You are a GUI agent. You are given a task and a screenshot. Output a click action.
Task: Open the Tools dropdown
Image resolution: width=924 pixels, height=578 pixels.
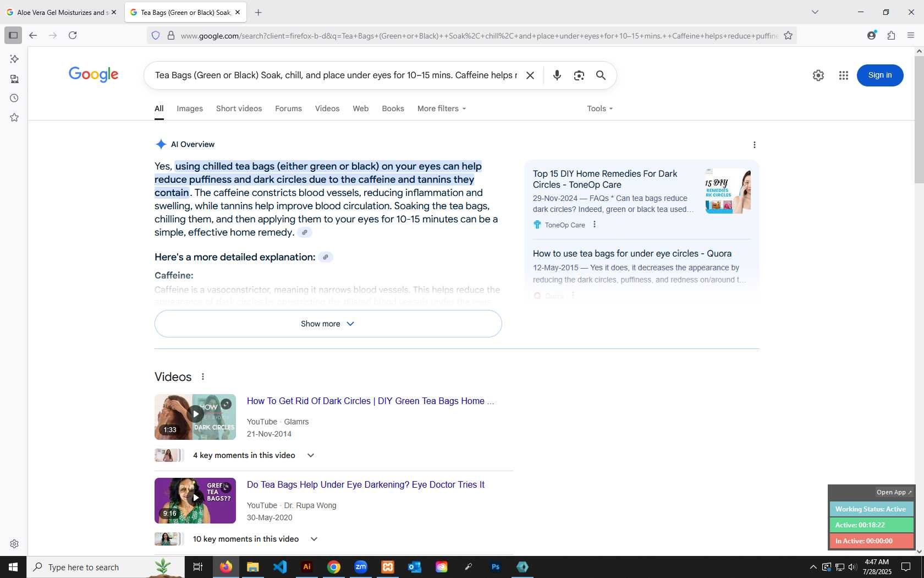[599, 108]
